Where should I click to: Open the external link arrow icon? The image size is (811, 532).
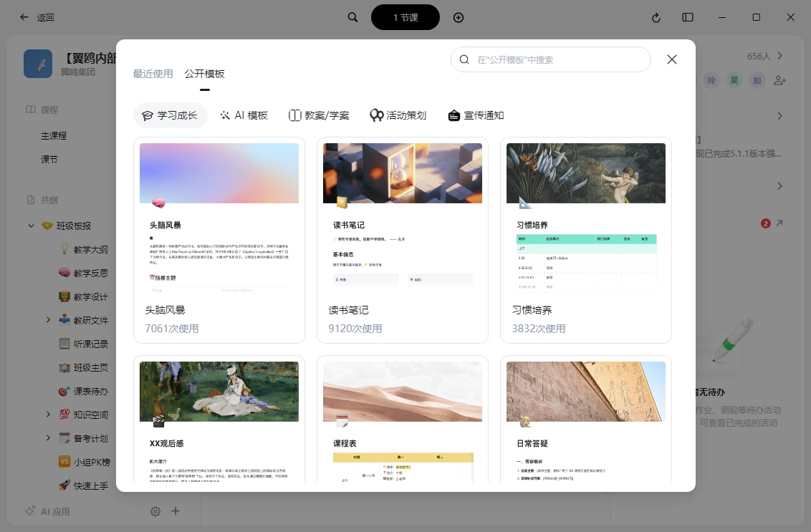pyautogui.click(x=779, y=223)
